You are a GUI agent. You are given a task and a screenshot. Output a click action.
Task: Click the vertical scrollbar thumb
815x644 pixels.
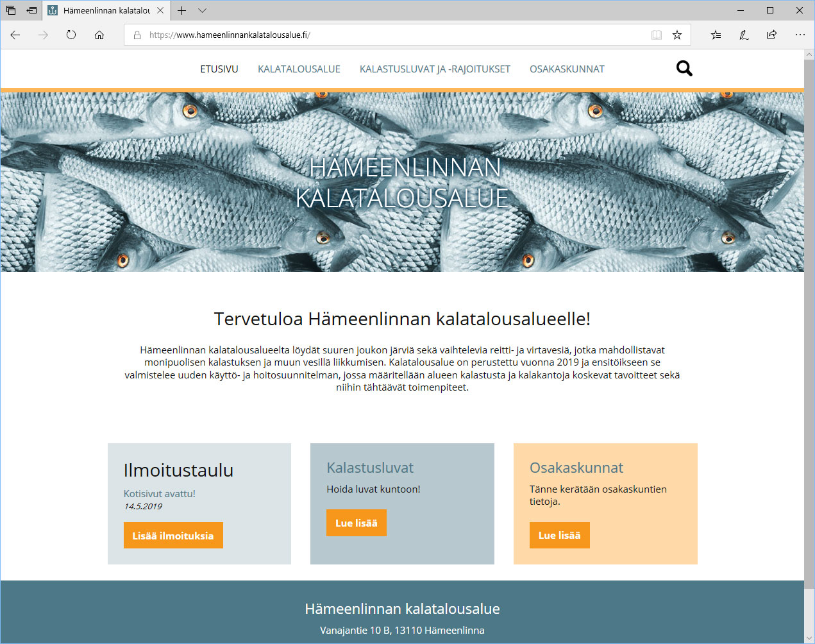(809, 324)
